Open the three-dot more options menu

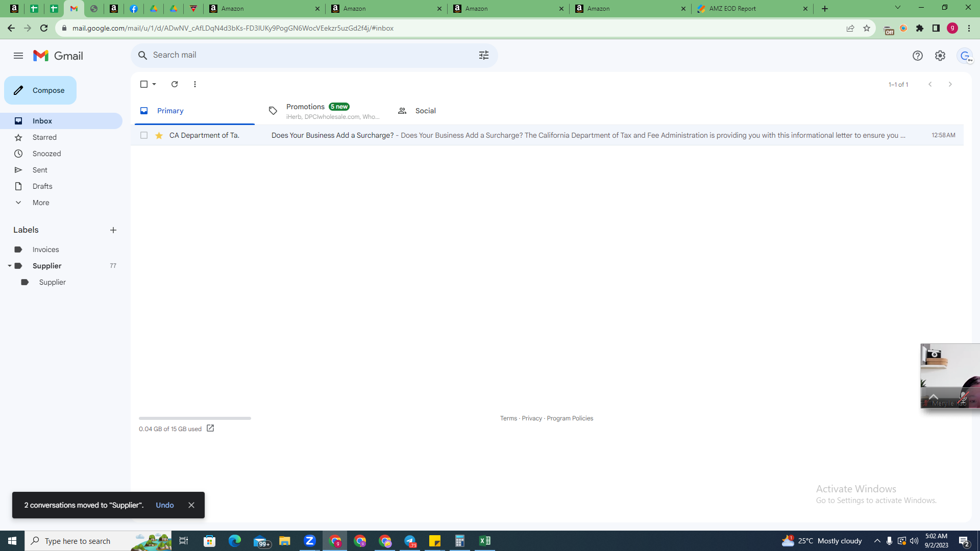[195, 84]
